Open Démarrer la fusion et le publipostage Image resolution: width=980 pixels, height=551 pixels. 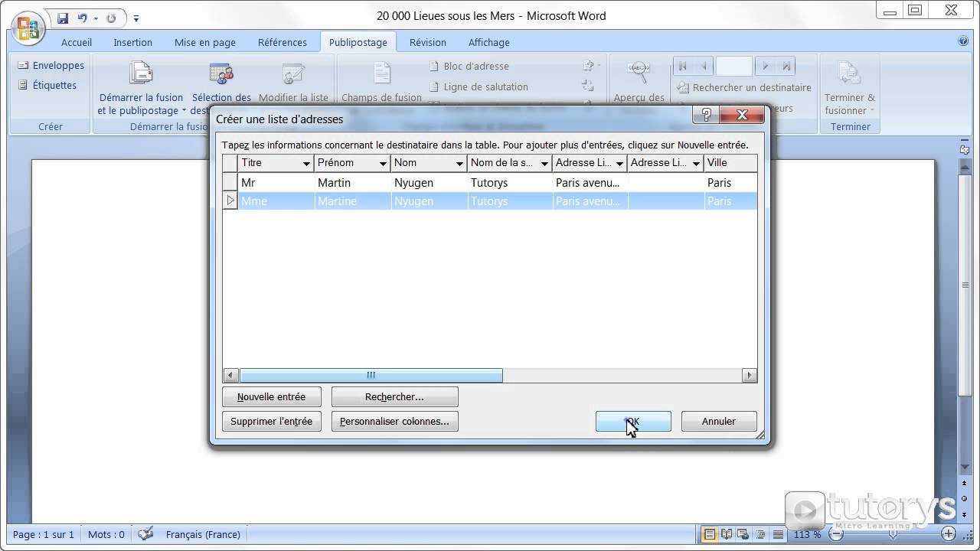coord(142,88)
